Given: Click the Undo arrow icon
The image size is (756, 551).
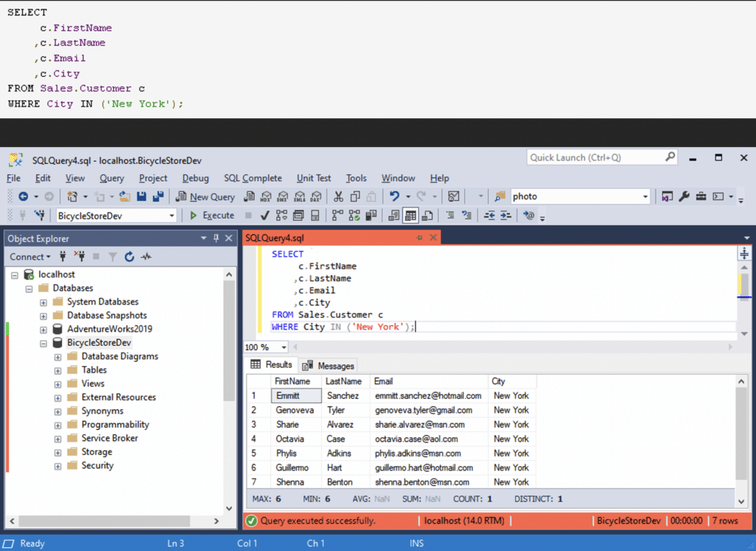Looking at the screenshot, I should tap(394, 196).
